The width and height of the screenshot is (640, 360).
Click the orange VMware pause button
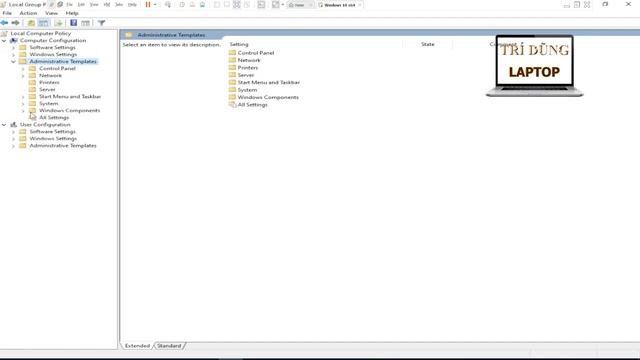click(x=148, y=4)
